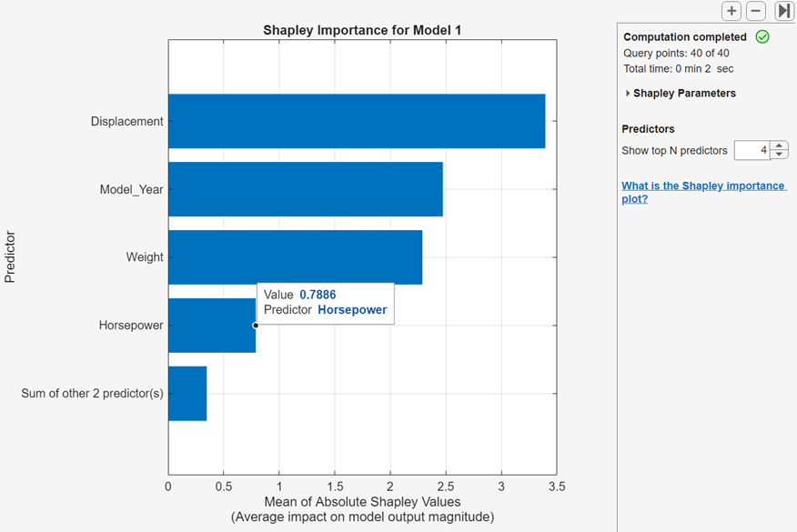Open 'What is the Shapley importance plot?' link
Screen dimensions: 797x532
702,192
